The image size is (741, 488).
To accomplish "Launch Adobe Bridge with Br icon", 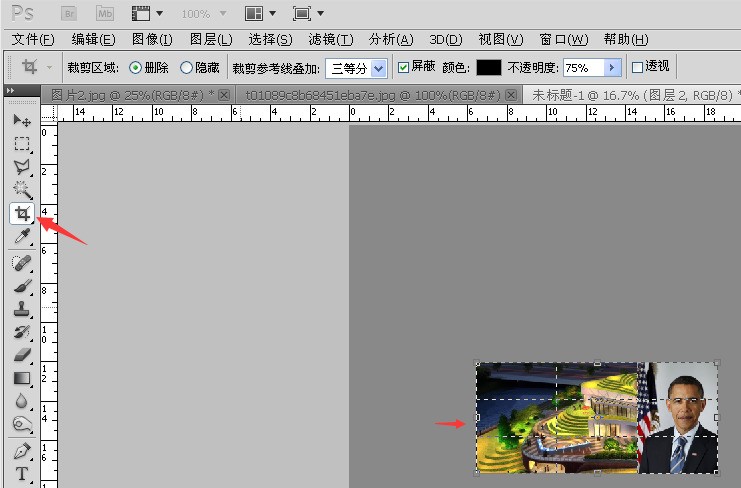I will click(x=69, y=14).
